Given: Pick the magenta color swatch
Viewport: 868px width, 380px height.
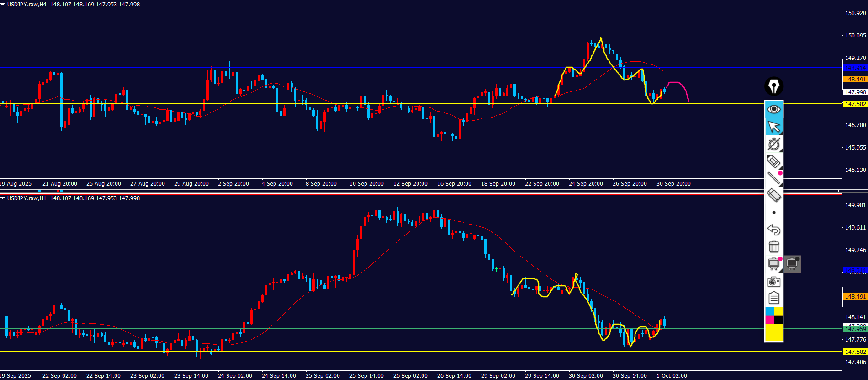Looking at the screenshot, I should coord(769,320).
